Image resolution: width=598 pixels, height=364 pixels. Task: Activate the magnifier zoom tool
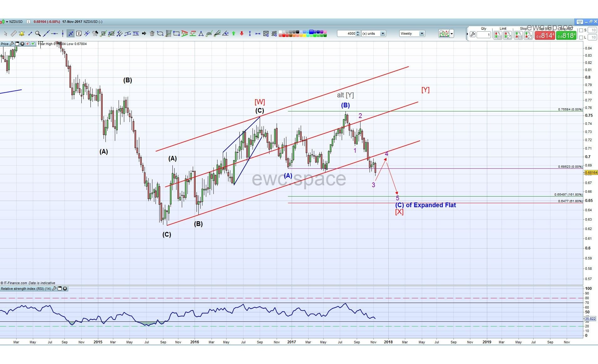pos(38,33)
